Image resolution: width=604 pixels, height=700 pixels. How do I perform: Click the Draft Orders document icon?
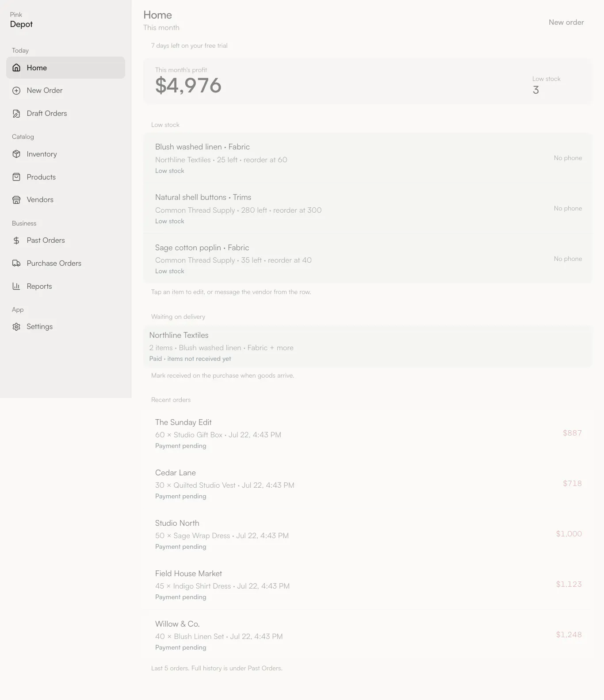(x=16, y=114)
